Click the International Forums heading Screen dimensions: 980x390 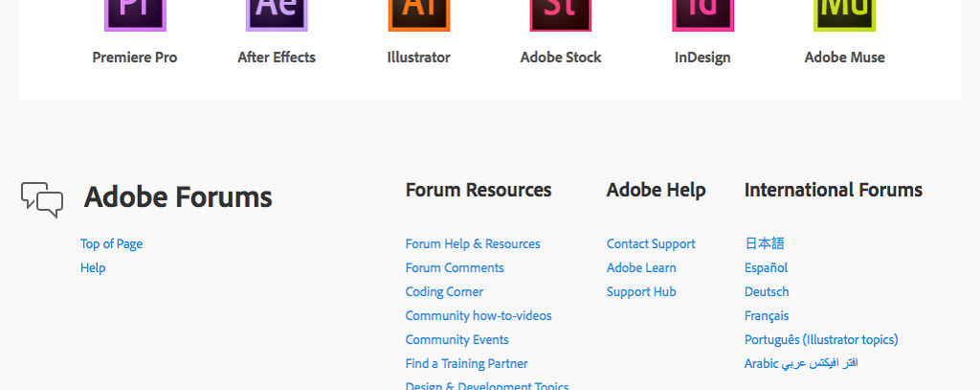834,190
